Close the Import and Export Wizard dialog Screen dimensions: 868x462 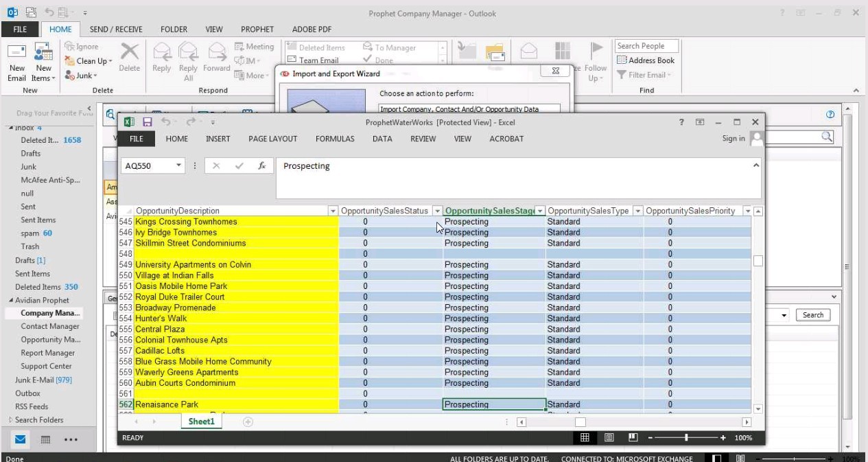[556, 71]
